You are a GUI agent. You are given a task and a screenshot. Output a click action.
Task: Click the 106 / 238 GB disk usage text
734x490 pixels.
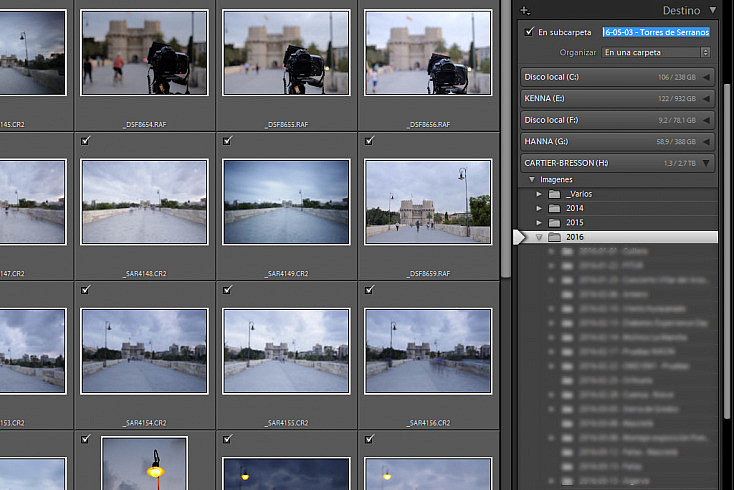click(676, 77)
